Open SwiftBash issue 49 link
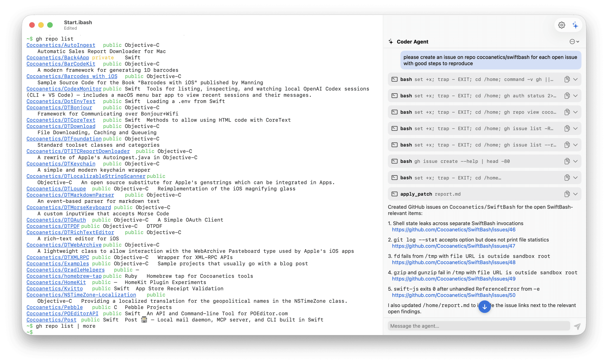This screenshot has width=608, height=364. coord(453,279)
